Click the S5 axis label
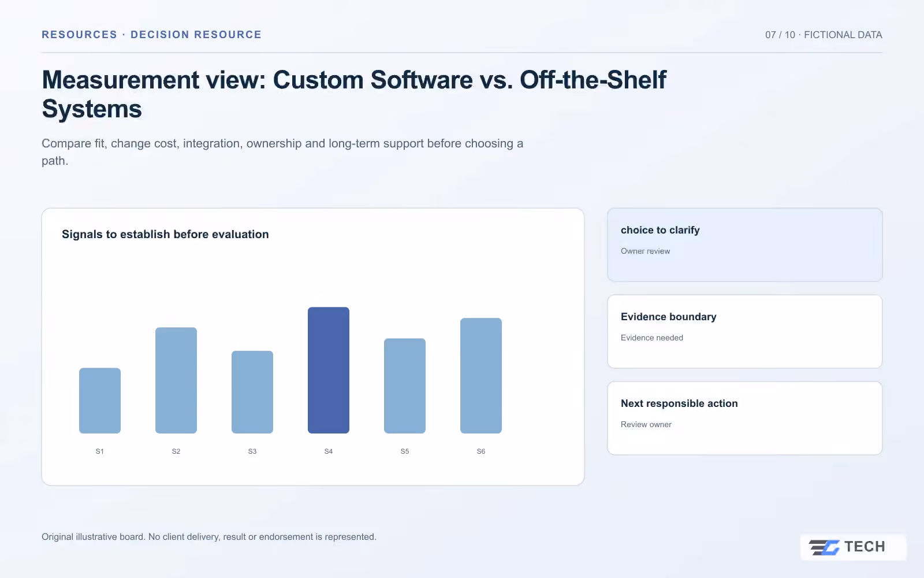The width and height of the screenshot is (924, 578). (405, 451)
